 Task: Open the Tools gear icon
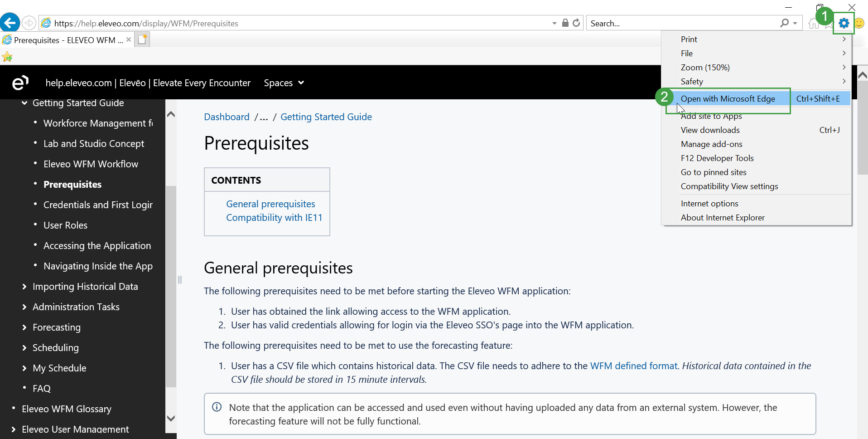(844, 23)
